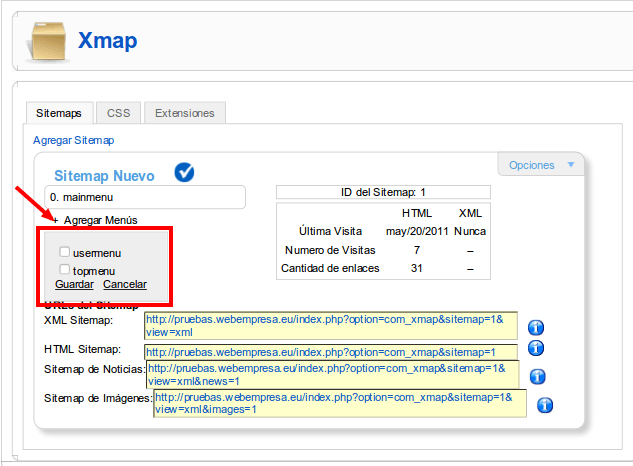Click the info icon beside Sitemap de Noticias

pos(537,376)
